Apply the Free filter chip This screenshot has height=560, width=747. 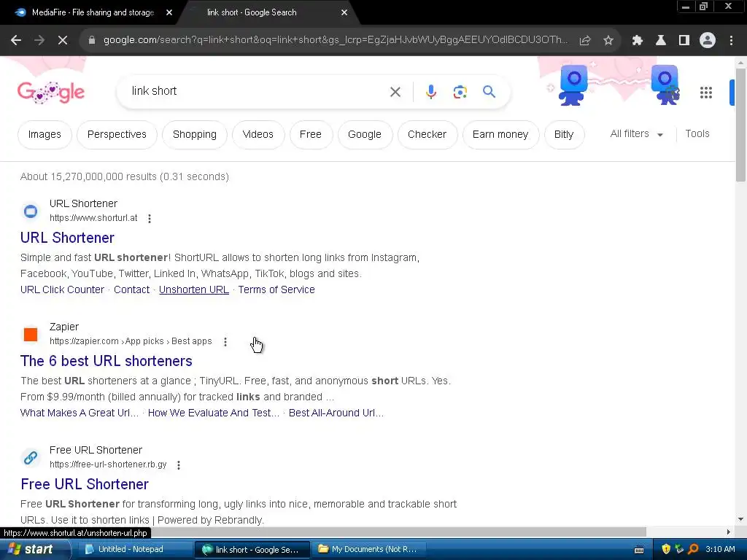click(x=311, y=135)
